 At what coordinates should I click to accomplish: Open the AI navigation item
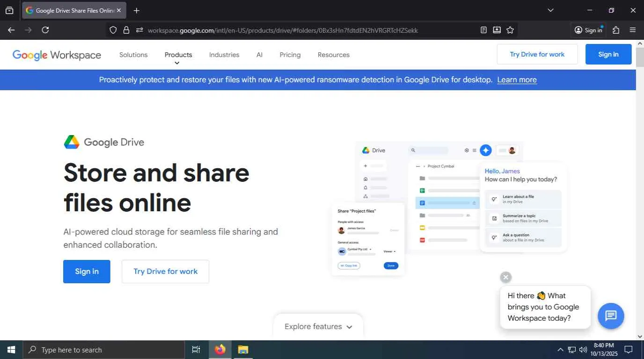(x=259, y=55)
